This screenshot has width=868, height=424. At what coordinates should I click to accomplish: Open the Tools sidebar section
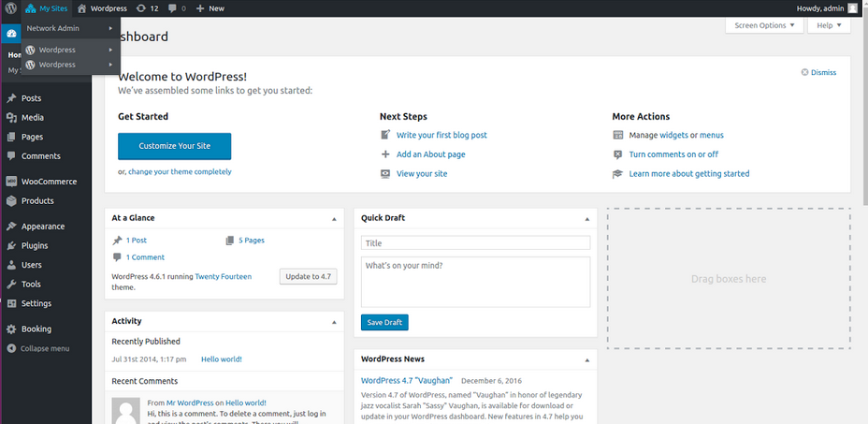31,284
